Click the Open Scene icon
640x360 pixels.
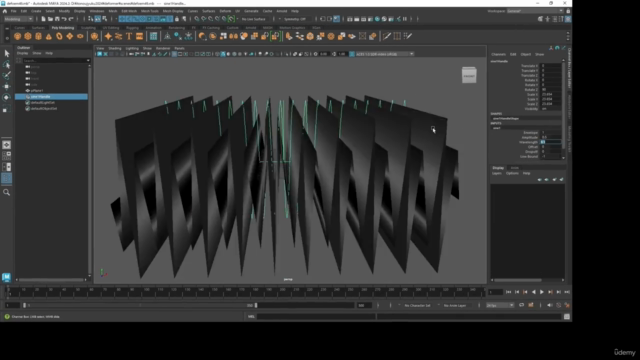click(x=50, y=19)
